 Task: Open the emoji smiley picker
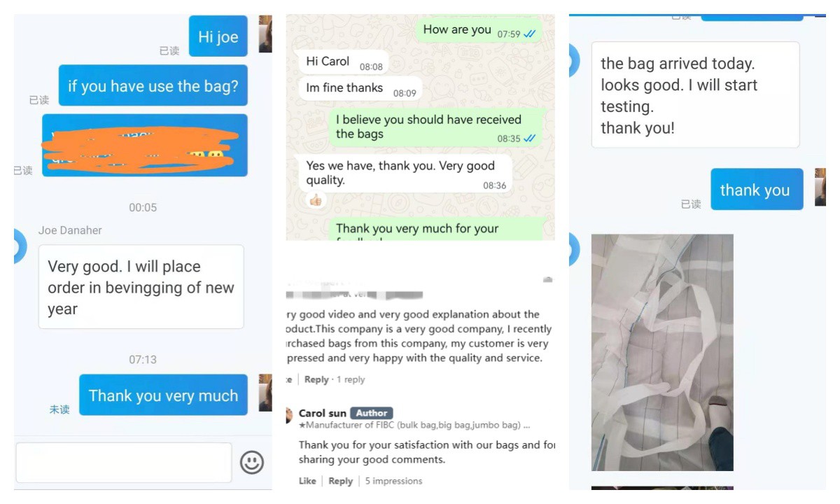252,462
